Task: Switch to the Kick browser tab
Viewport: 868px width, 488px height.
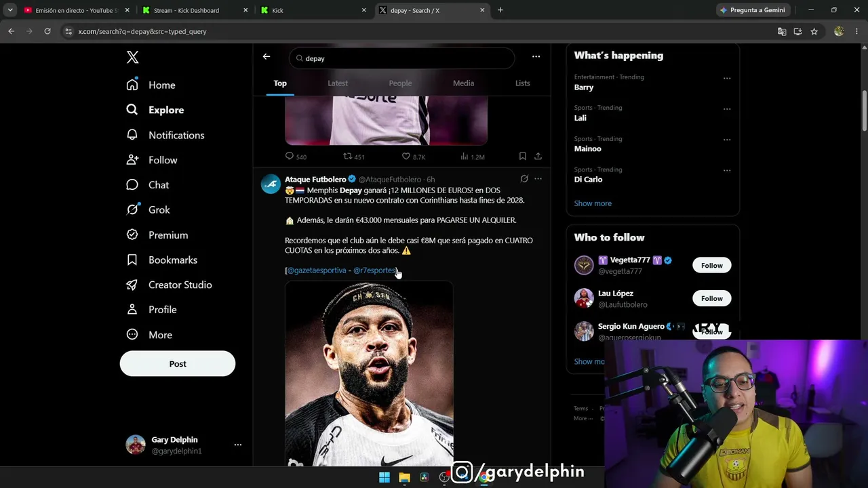Action: tap(314, 10)
